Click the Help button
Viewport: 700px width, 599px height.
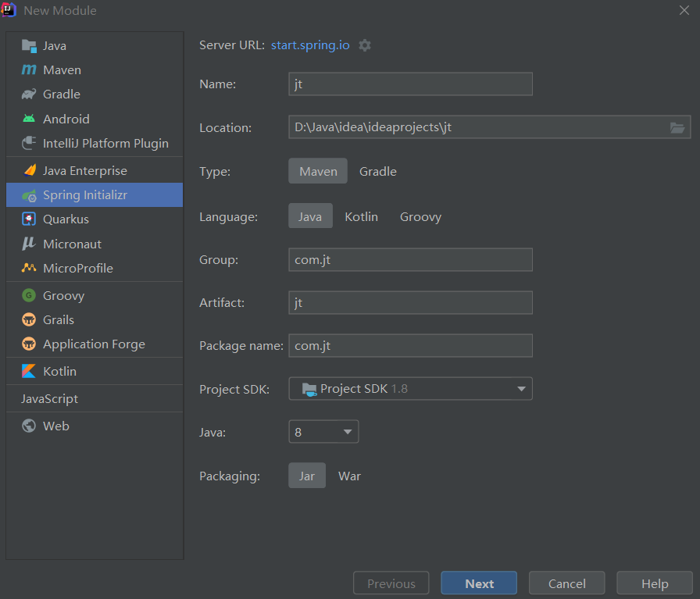[655, 583]
